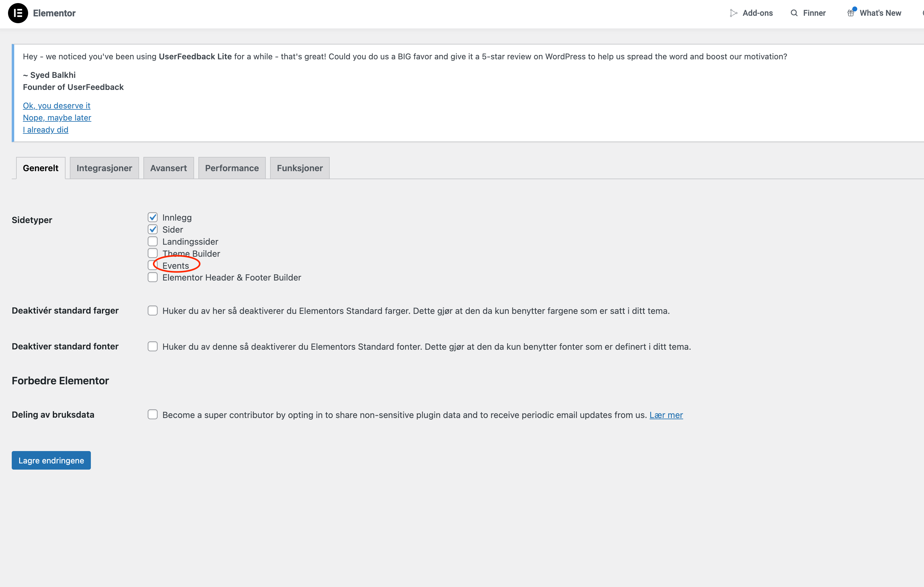
Task: Uncheck the Innlegg page type
Action: (153, 217)
